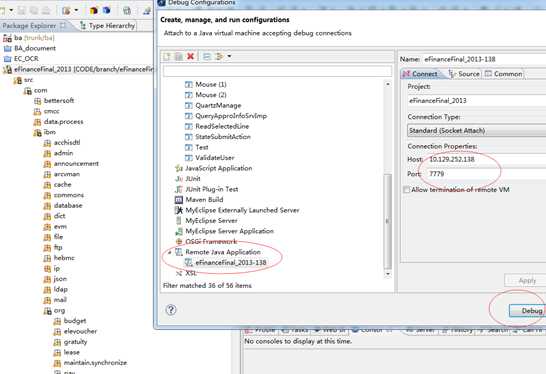Screen dimensions: 546x374
Task: Click the Duplicate launch configuration icon
Action: pyautogui.click(x=179, y=56)
